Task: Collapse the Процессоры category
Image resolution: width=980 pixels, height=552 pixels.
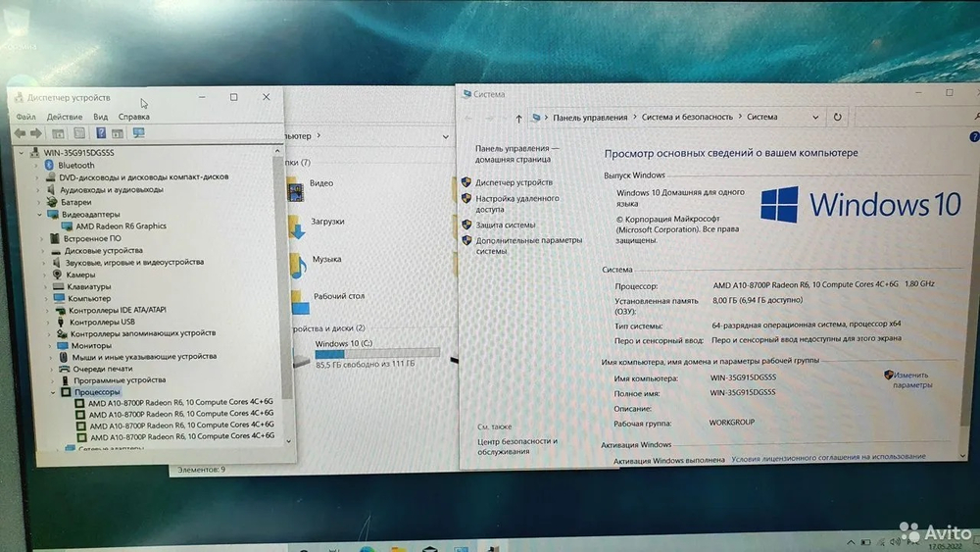Action: click(53, 392)
